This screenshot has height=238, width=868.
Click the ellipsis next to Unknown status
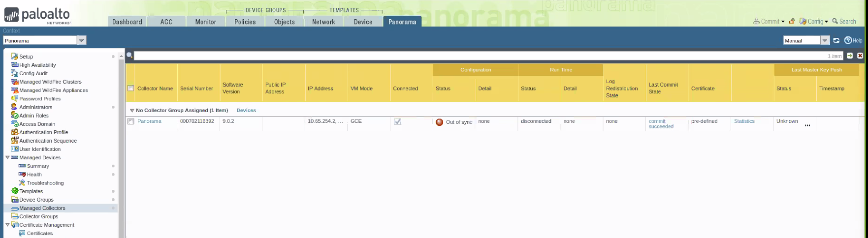(x=807, y=125)
